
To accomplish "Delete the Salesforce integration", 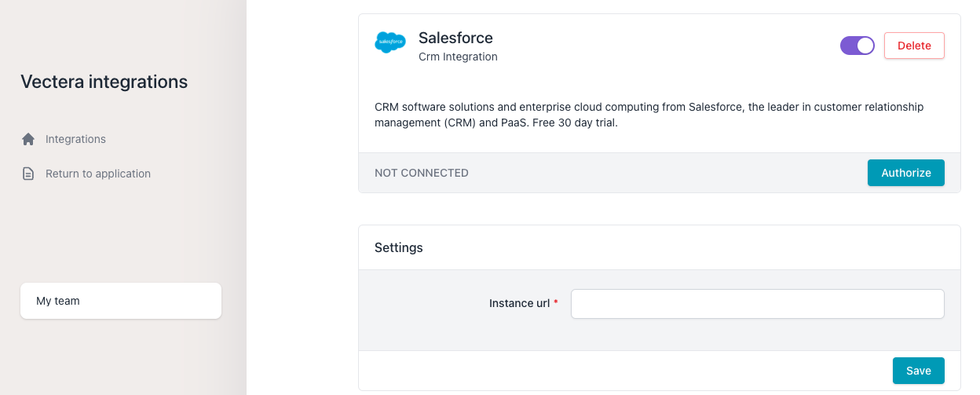I will click(914, 46).
